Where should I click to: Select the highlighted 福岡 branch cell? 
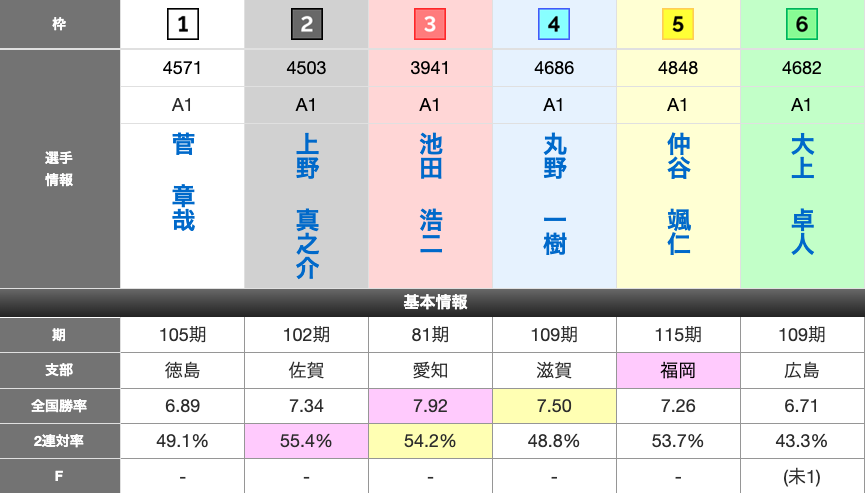pyautogui.click(x=678, y=370)
